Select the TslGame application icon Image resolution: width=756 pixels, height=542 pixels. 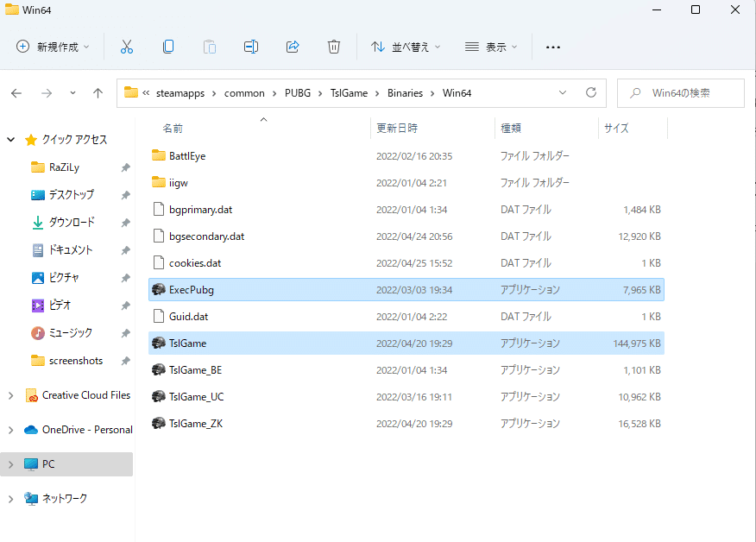[159, 343]
